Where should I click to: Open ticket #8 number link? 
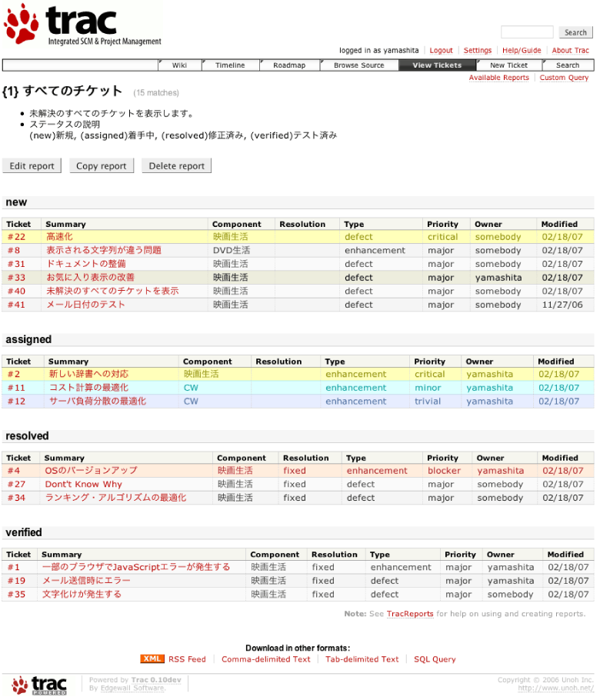coord(14,251)
